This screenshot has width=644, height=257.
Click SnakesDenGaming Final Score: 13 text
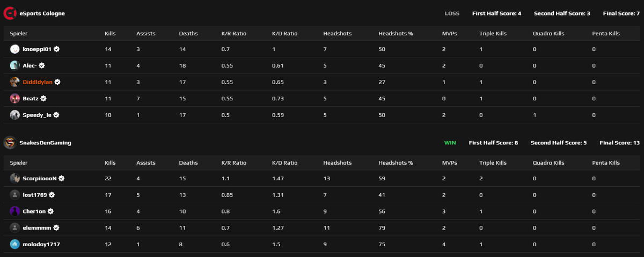tap(620, 143)
